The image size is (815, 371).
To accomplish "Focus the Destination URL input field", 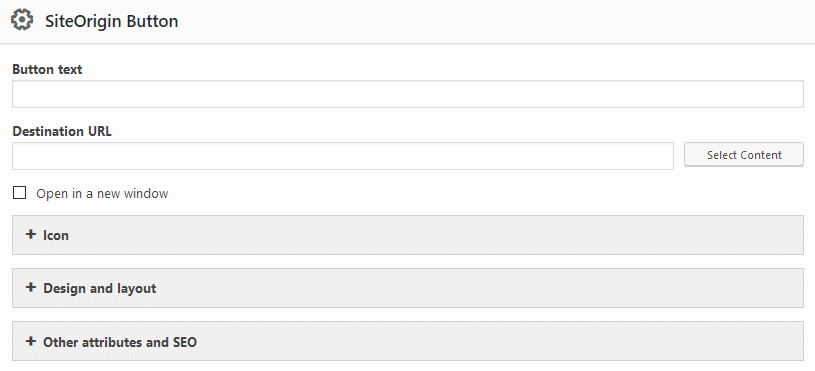I will coord(343,156).
